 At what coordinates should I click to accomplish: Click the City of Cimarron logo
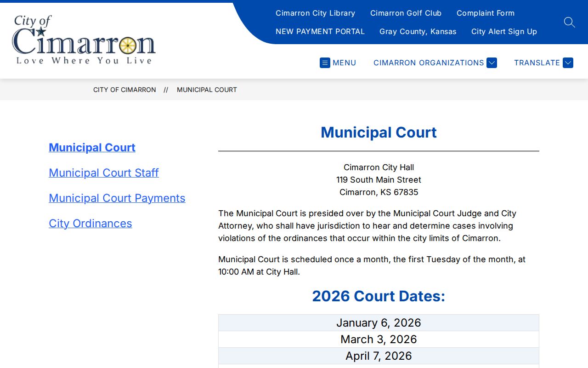coord(84,40)
